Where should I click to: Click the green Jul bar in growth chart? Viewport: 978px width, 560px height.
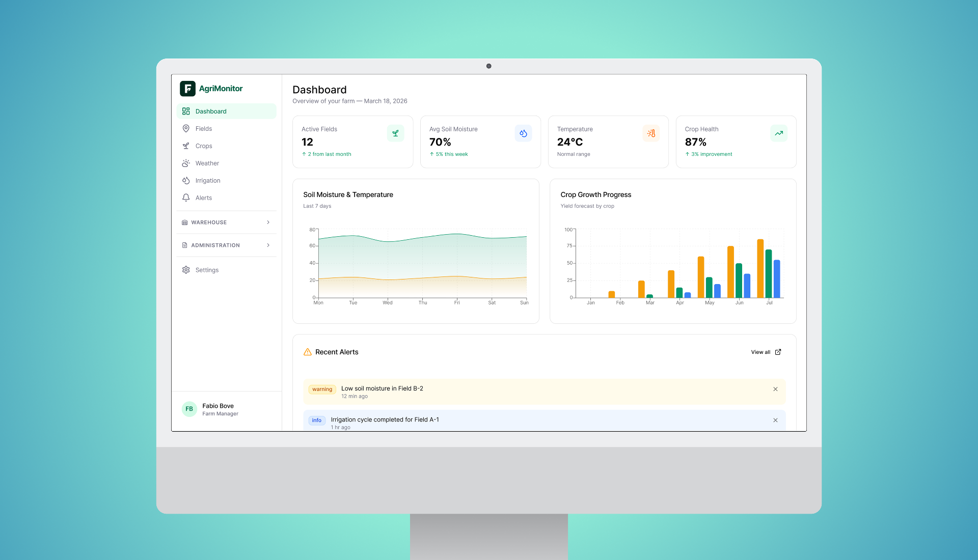(x=769, y=274)
